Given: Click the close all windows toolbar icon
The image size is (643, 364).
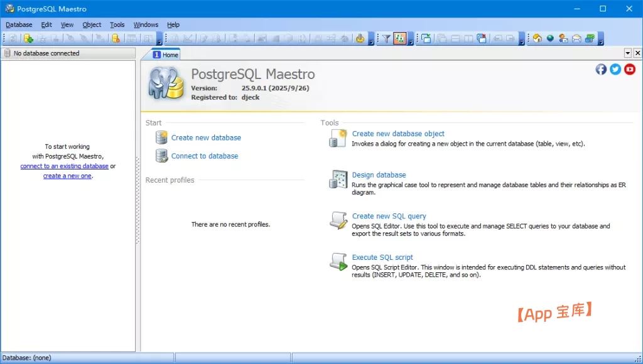Looking at the screenshot, I should pos(482,38).
